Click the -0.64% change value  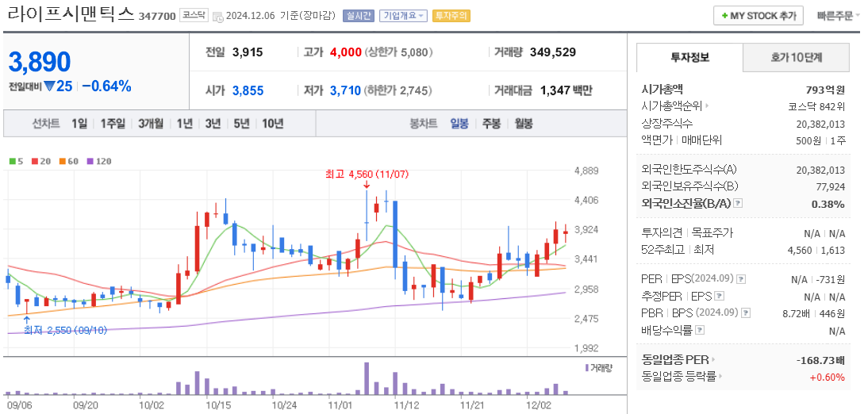106,86
